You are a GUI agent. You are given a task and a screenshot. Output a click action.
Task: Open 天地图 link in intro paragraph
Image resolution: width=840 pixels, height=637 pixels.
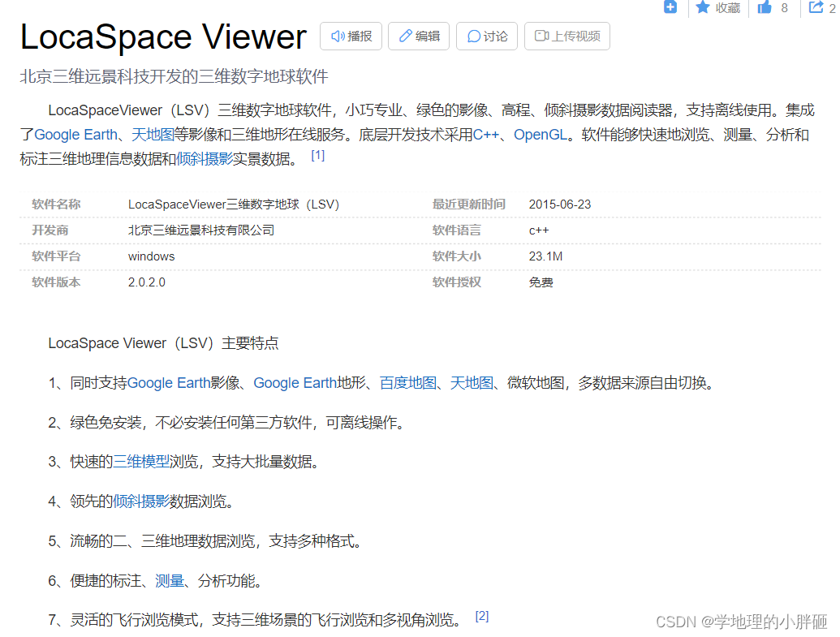tap(153, 135)
